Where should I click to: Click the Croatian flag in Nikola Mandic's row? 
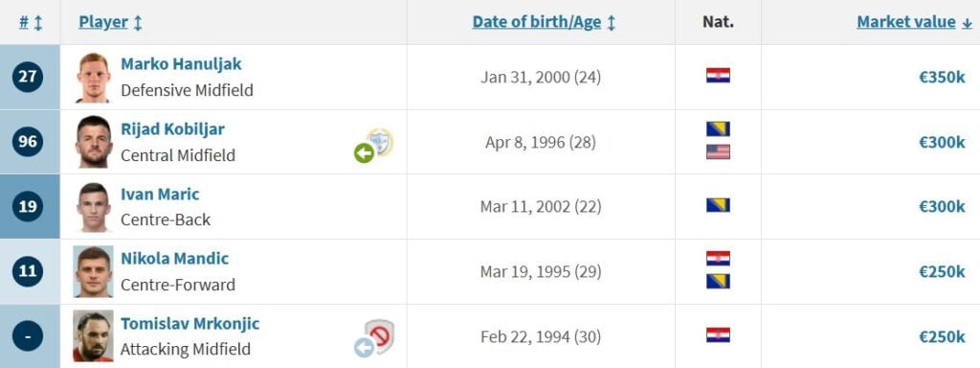pyautogui.click(x=718, y=259)
